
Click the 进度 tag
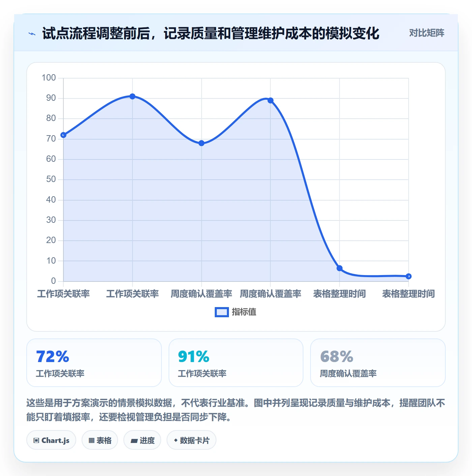pos(142,440)
